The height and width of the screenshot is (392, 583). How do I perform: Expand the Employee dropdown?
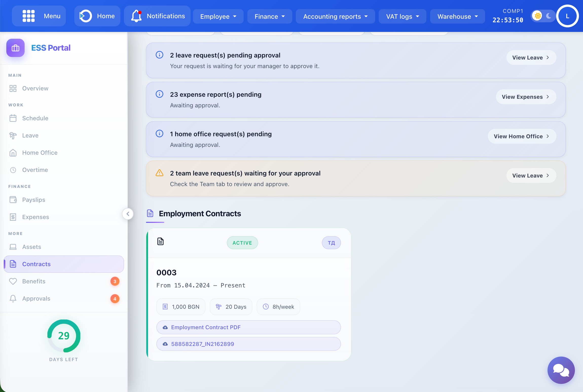pyautogui.click(x=218, y=16)
